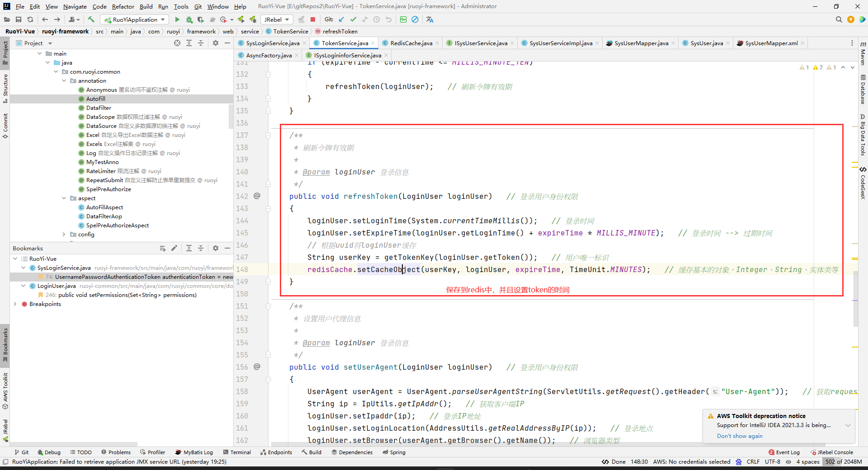
Task: Toggle the Structure tool window strip
Action: [x=5, y=89]
